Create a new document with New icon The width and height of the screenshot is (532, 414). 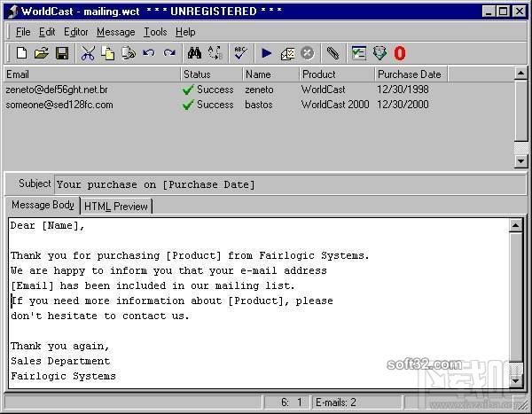click(x=21, y=53)
